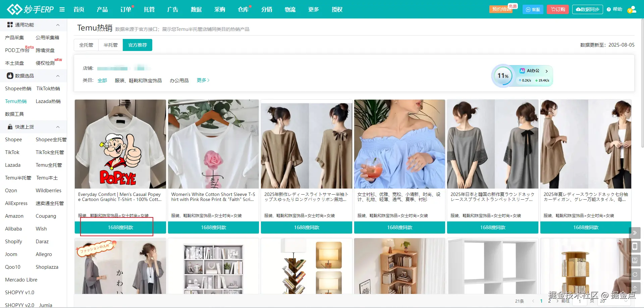This screenshot has height=308, width=644.
Task: Go to next page with the right arrow
Action: (x=557, y=301)
